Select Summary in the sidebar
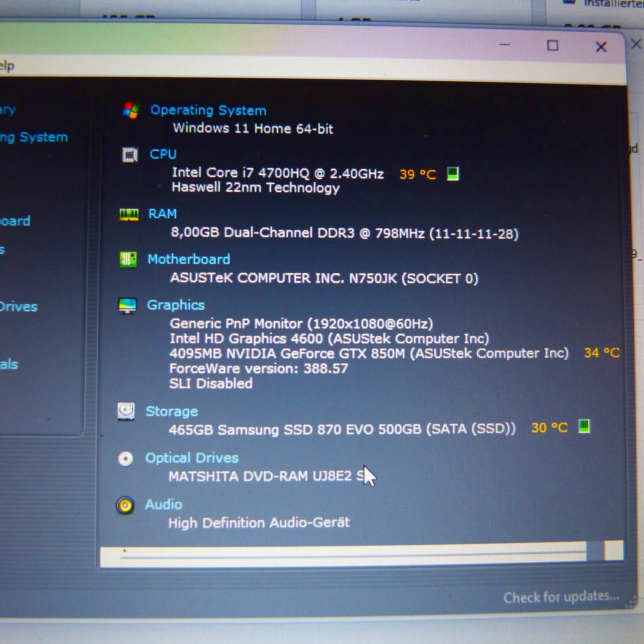Screen dimensions: 644x644 point(7,110)
